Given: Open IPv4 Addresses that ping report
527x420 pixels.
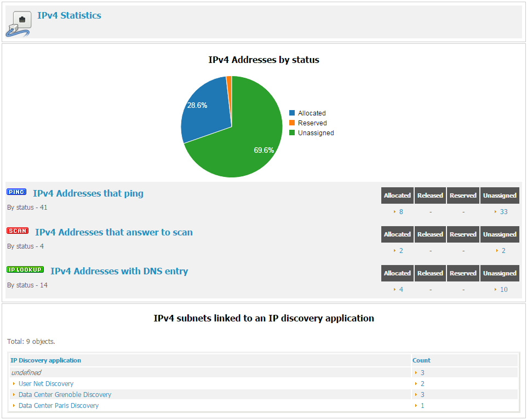Looking at the screenshot, I should point(88,193).
